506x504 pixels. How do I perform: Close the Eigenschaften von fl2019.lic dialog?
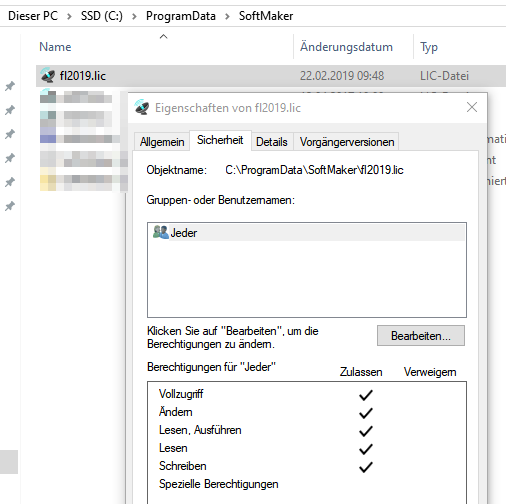[x=472, y=107]
